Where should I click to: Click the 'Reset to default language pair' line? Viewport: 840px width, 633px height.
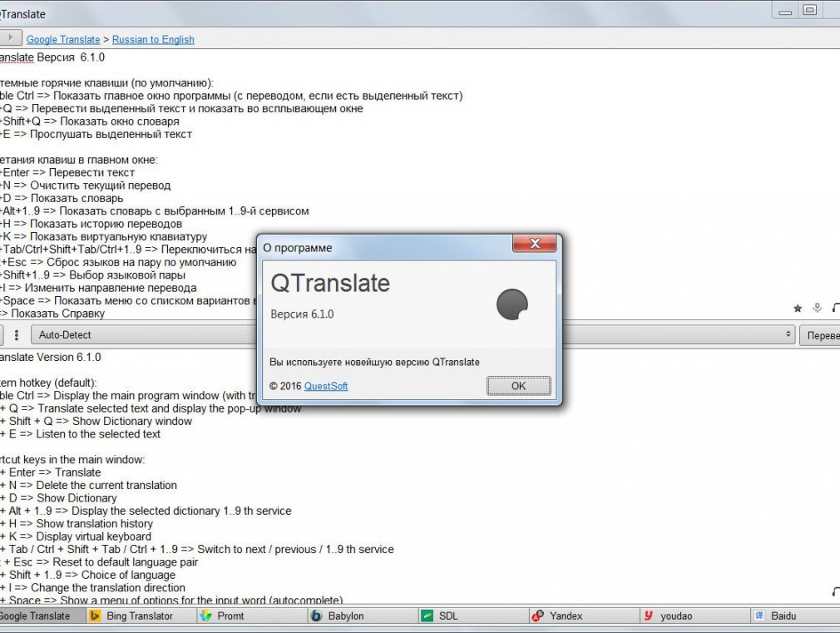99,562
